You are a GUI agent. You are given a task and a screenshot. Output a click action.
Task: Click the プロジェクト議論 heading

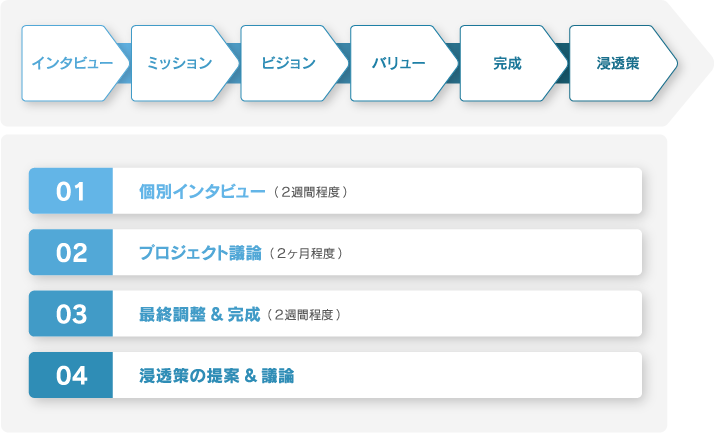(201, 253)
